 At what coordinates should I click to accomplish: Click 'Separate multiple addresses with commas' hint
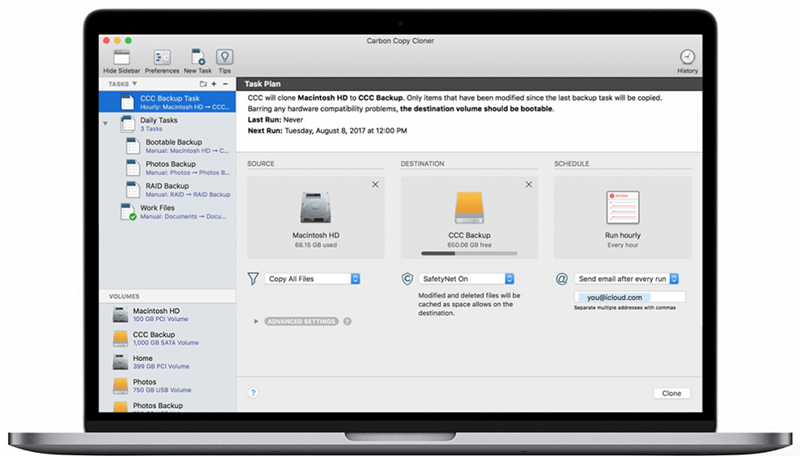(624, 308)
